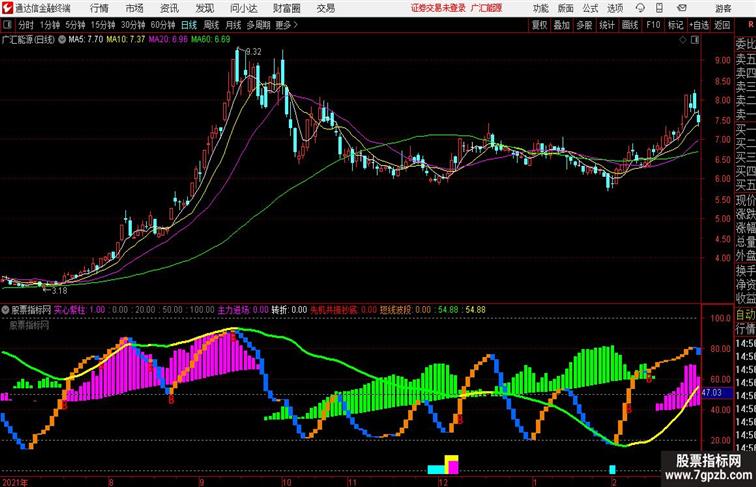Expand the 广汇能源(日线) main chart indicator dropdown
Image resolution: width=756 pixels, height=487 pixels.
pos(62,40)
